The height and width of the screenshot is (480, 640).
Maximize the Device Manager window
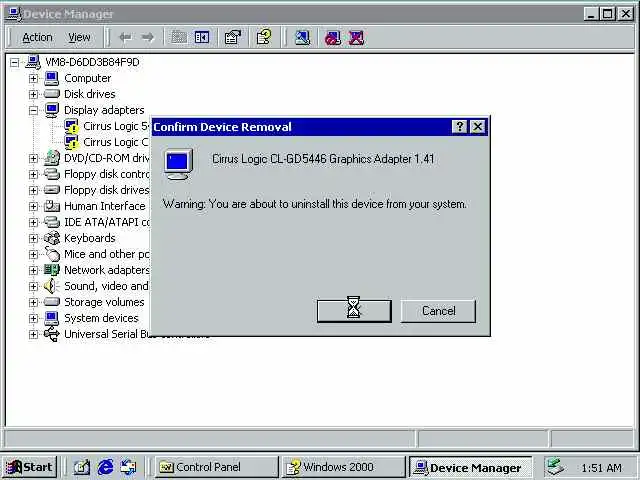click(607, 14)
